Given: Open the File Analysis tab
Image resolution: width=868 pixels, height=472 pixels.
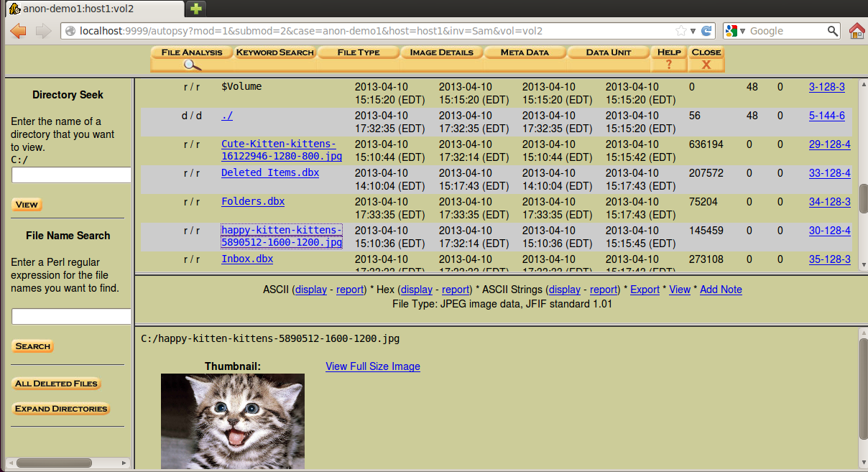Looking at the screenshot, I should (192, 52).
